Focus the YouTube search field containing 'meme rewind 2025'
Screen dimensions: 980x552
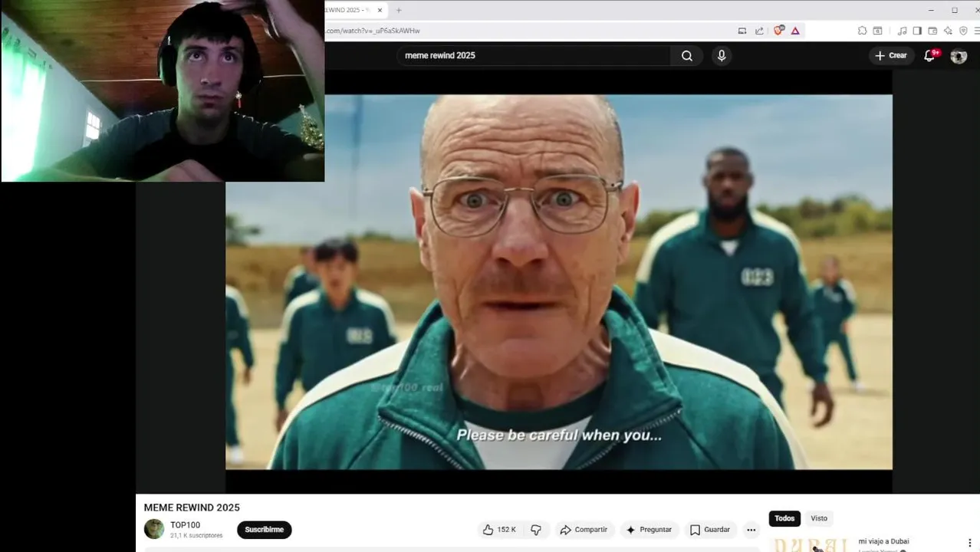[x=534, y=56]
